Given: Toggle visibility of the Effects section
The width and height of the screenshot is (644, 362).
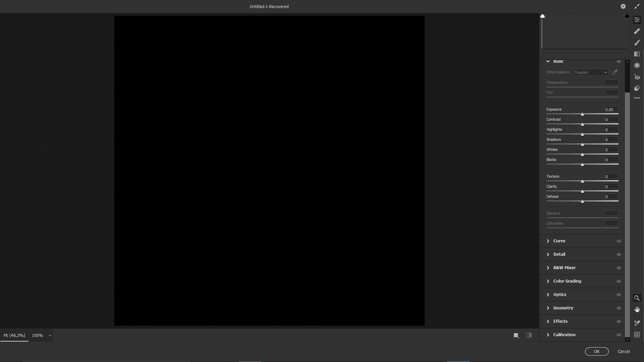Looking at the screenshot, I should tap(619, 321).
